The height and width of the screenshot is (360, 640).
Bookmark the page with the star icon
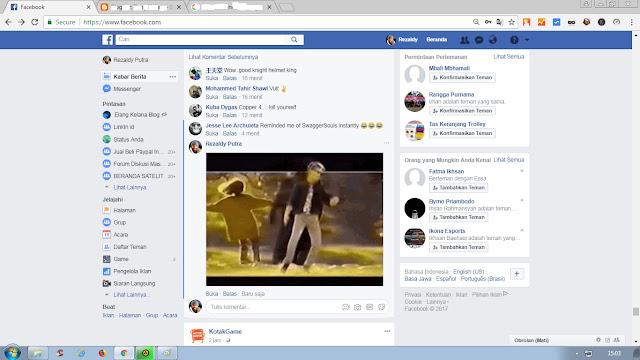(x=511, y=22)
